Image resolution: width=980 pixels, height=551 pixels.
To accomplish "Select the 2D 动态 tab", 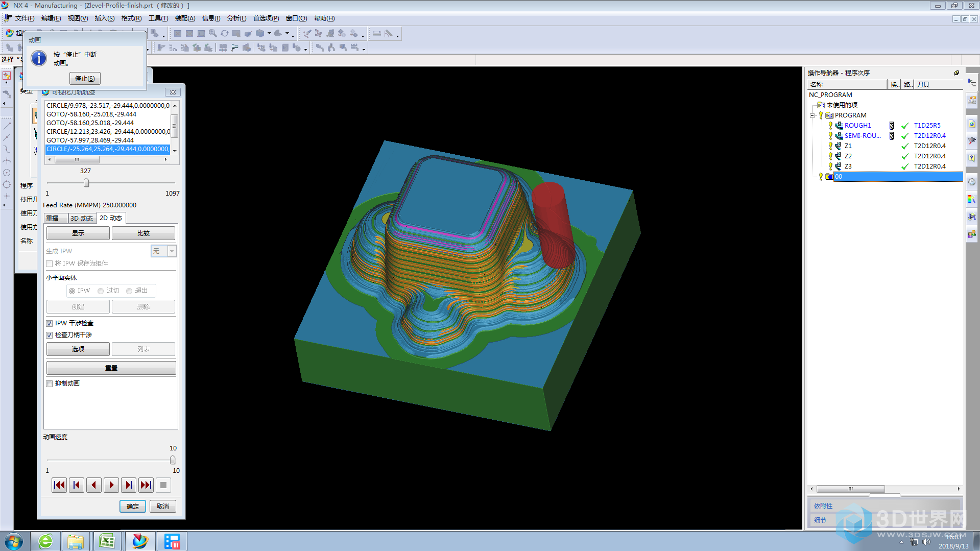I will click(x=111, y=218).
